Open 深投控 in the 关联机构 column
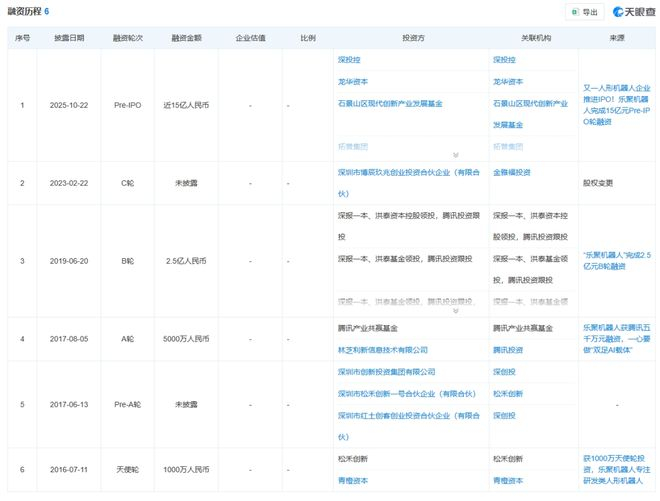660x501 pixels. click(x=504, y=60)
